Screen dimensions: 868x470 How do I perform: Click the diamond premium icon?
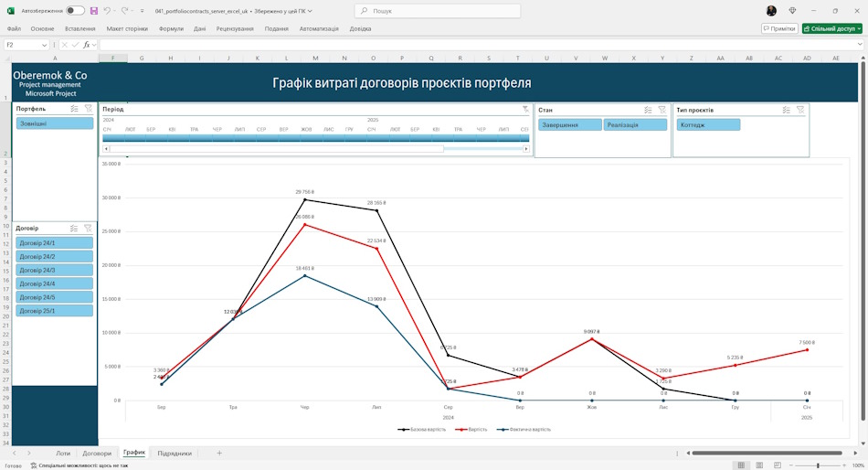[x=792, y=11]
